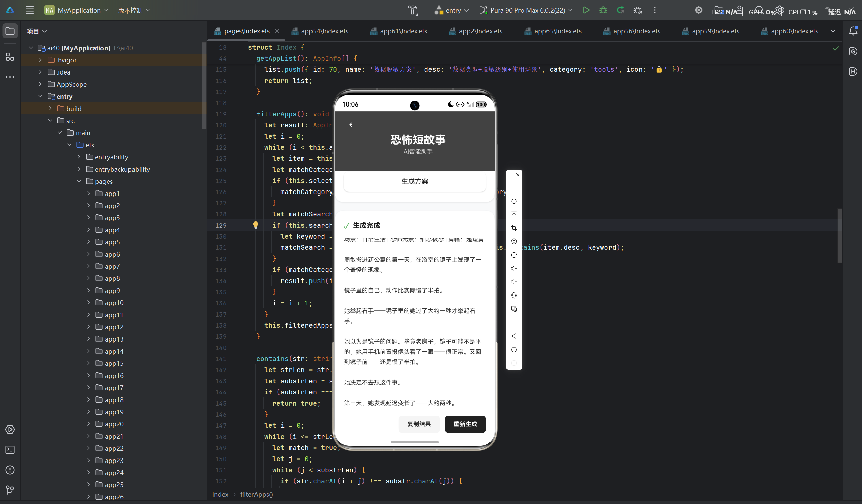Start debugging with the bug icon
This screenshot has height=504, width=862.
(x=603, y=10)
